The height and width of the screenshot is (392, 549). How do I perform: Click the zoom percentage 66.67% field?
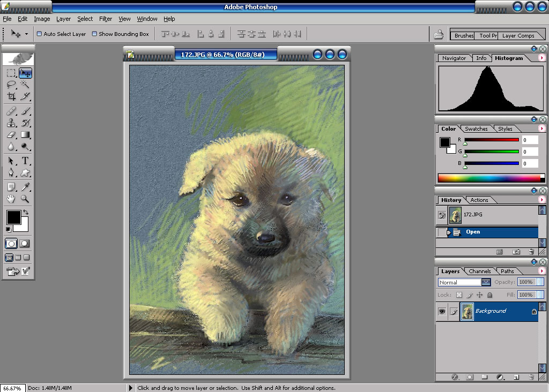[x=13, y=388]
